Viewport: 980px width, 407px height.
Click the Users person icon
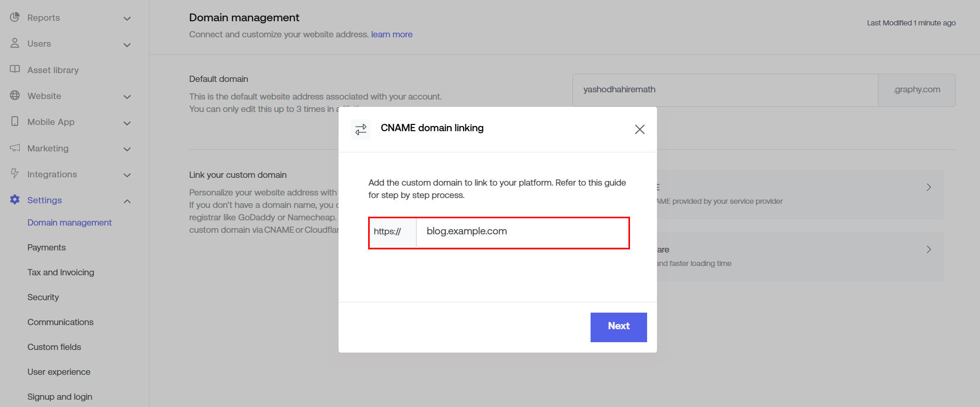15,43
